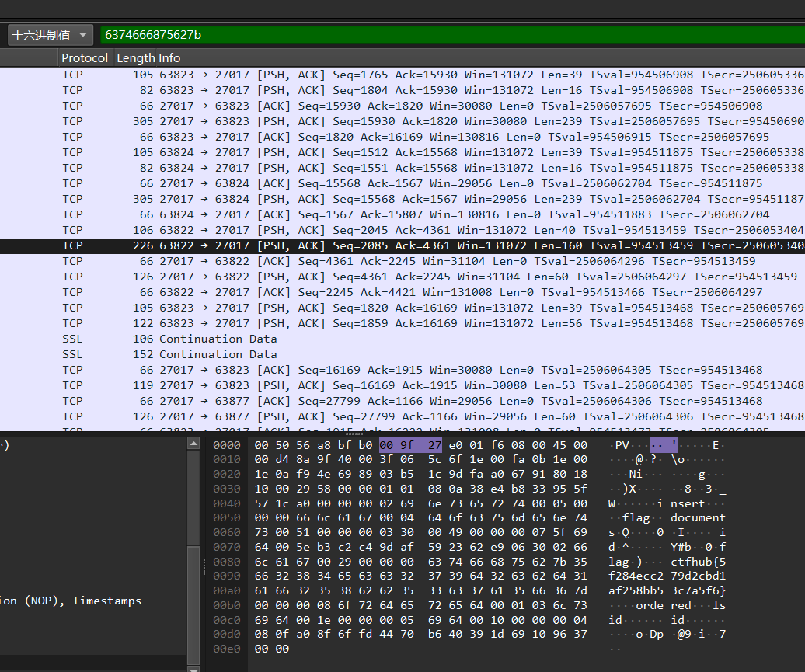Image resolution: width=805 pixels, height=672 pixels.
Task: Click the ASCII text 'f284ecc2' in hex dump
Action: pyautogui.click(x=636, y=576)
